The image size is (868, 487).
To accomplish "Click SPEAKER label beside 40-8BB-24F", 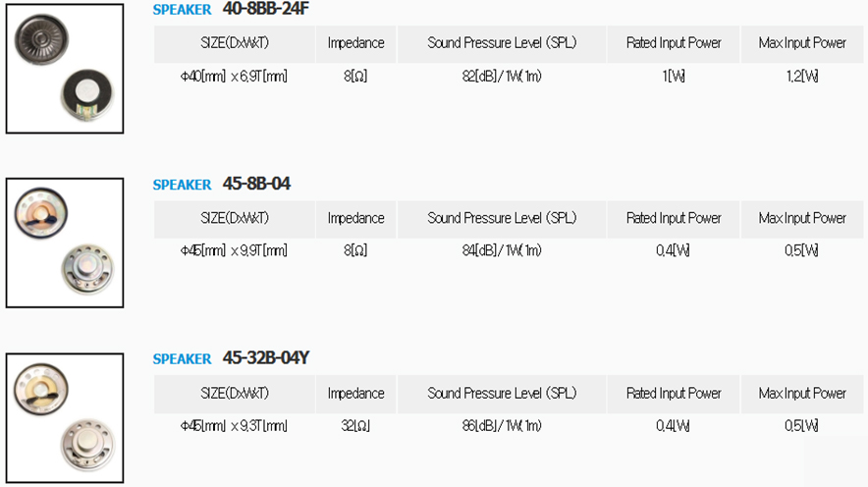I will pos(182,10).
